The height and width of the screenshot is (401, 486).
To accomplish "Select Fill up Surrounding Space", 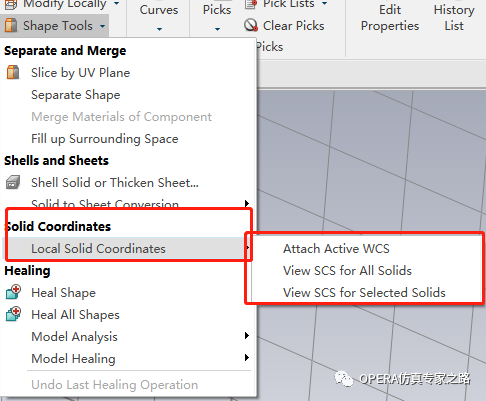I will (105, 139).
